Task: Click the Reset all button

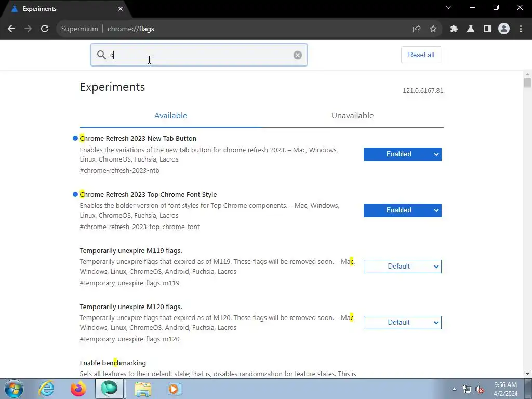Action: [421, 55]
